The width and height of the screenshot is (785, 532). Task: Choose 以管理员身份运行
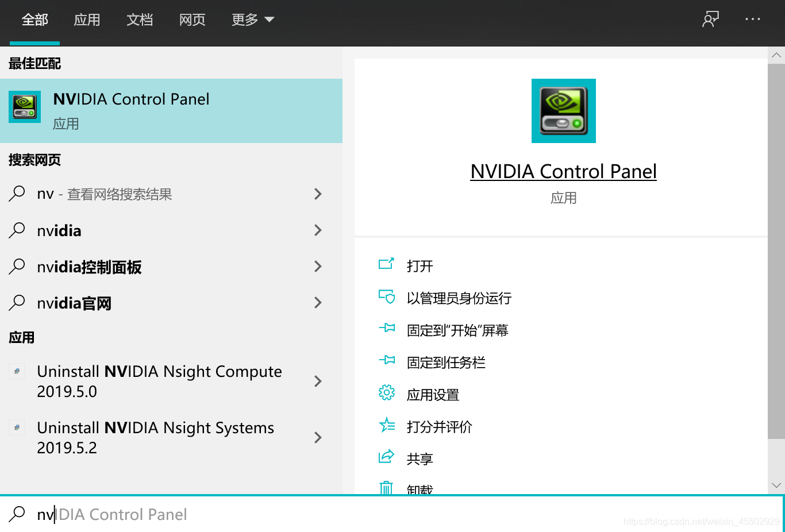tap(459, 298)
